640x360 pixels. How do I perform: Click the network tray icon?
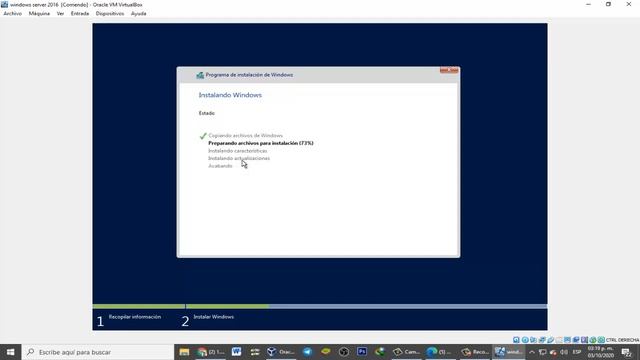tap(542, 352)
